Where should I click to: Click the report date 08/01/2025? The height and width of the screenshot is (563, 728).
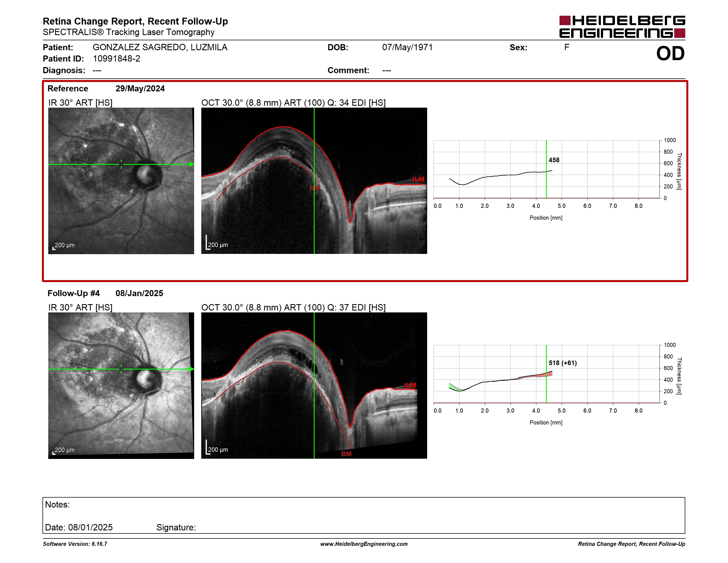tap(90, 528)
